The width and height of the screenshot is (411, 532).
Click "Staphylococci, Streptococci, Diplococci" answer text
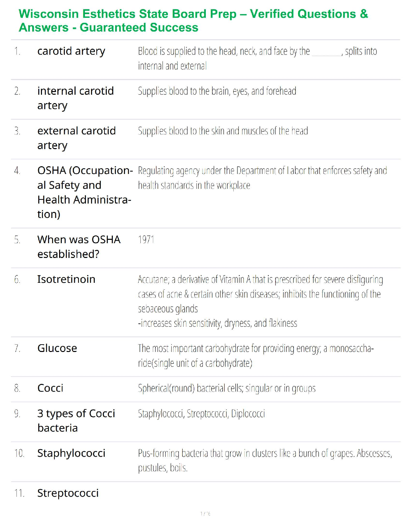click(201, 414)
